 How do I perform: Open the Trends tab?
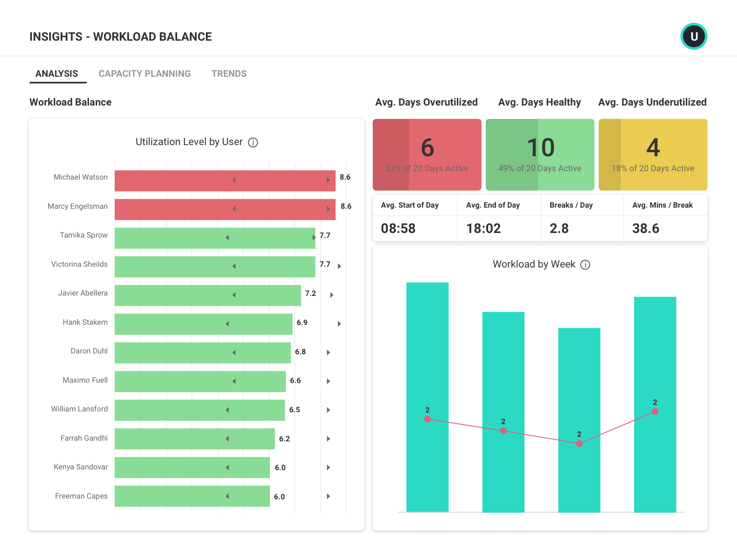(x=229, y=74)
